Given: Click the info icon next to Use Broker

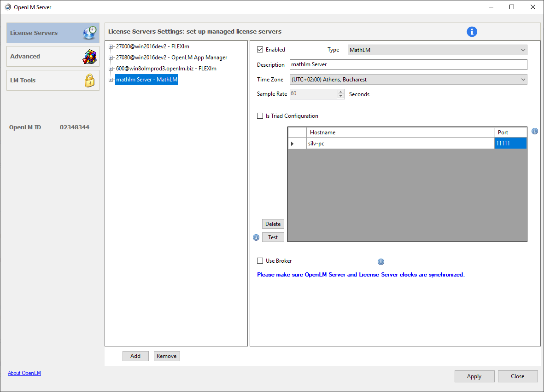Looking at the screenshot, I should click(381, 262).
